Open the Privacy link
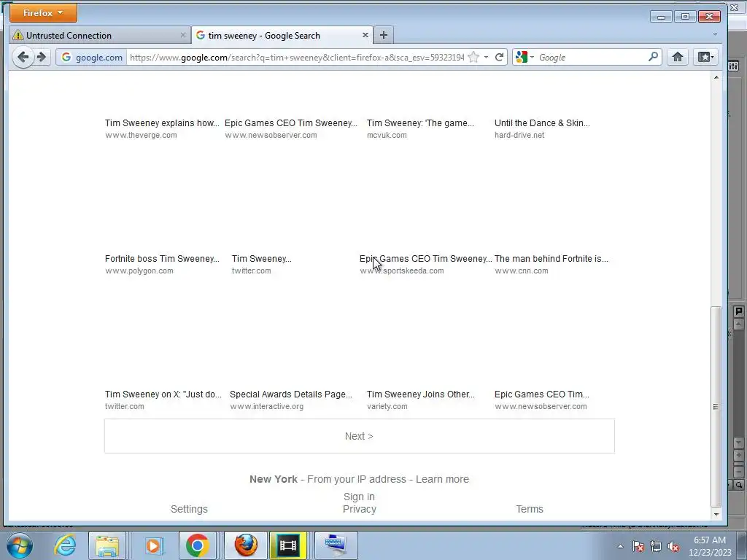Image resolution: width=747 pixels, height=560 pixels. (x=359, y=509)
